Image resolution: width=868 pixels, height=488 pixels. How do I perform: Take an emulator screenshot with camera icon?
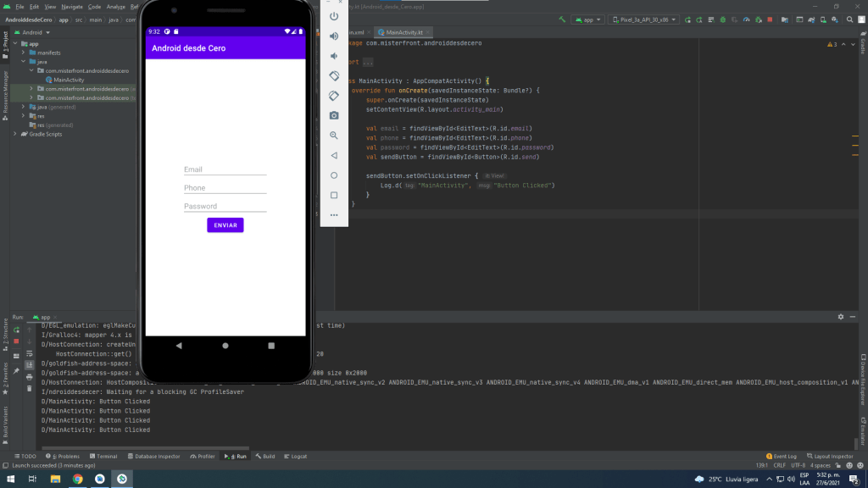point(334,115)
